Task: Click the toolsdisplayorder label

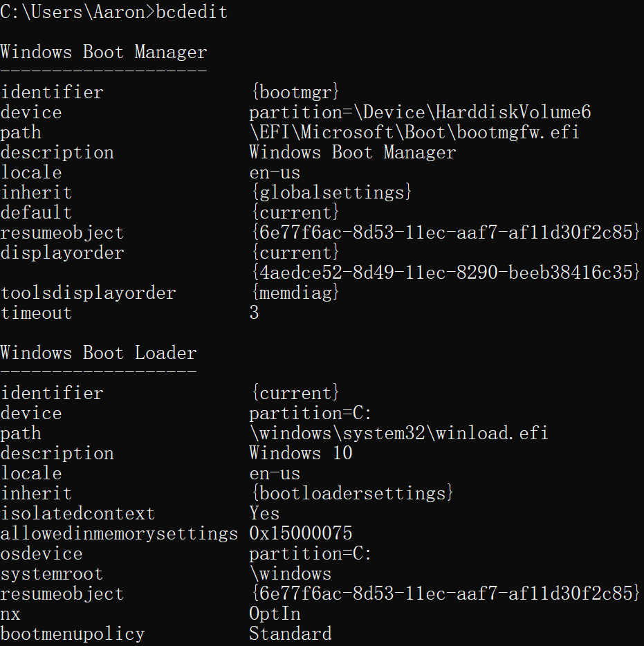Action: coord(88,293)
